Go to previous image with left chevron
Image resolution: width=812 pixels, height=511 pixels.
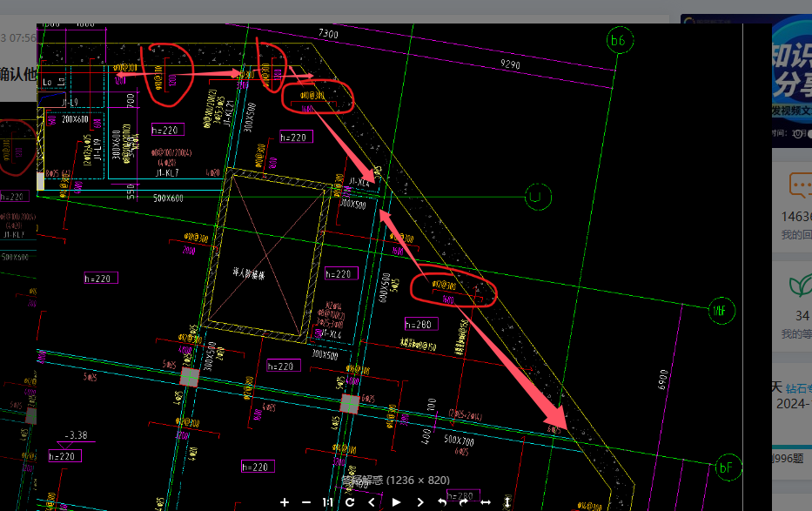[x=372, y=502]
